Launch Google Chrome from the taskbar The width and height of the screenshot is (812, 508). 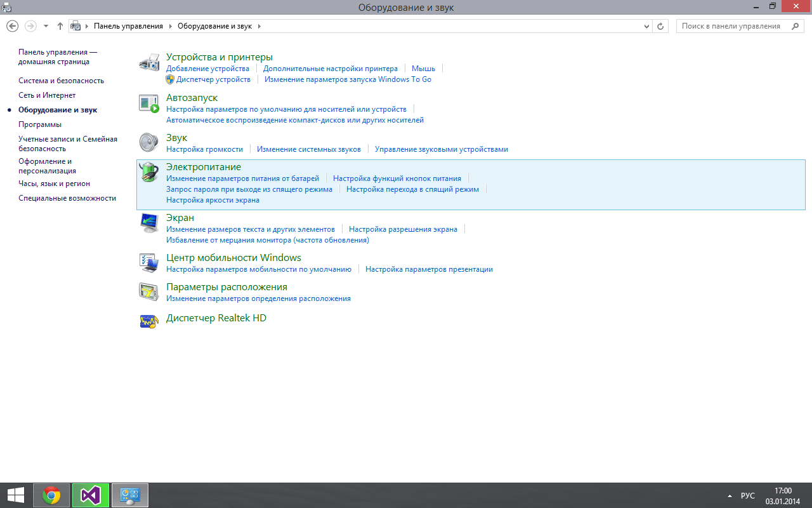pos(51,495)
